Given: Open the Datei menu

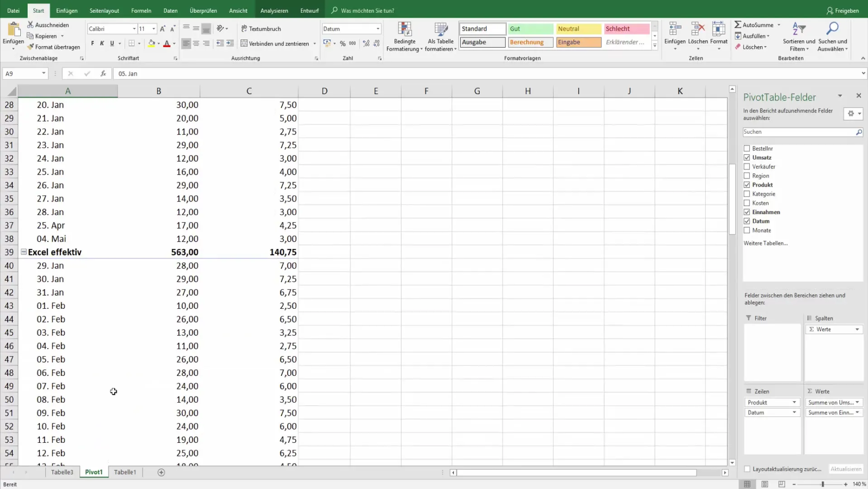Looking at the screenshot, I should (x=13, y=10).
